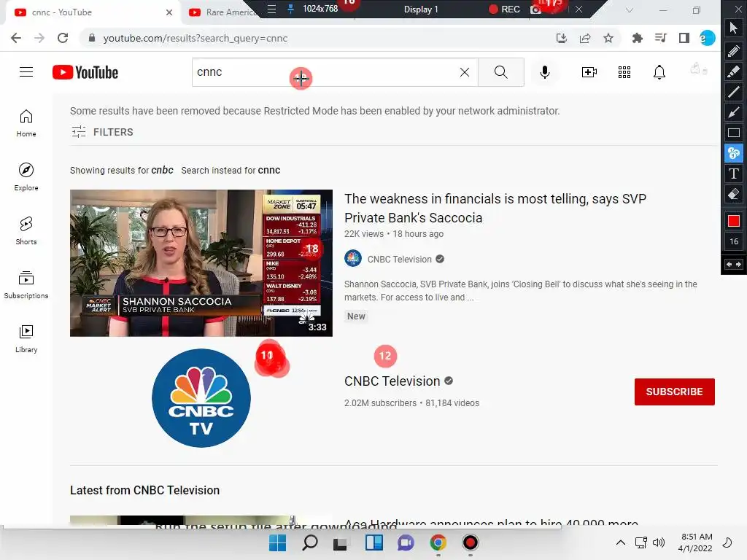Open Windows taskbar Search
The image size is (747, 560).
[310, 542]
